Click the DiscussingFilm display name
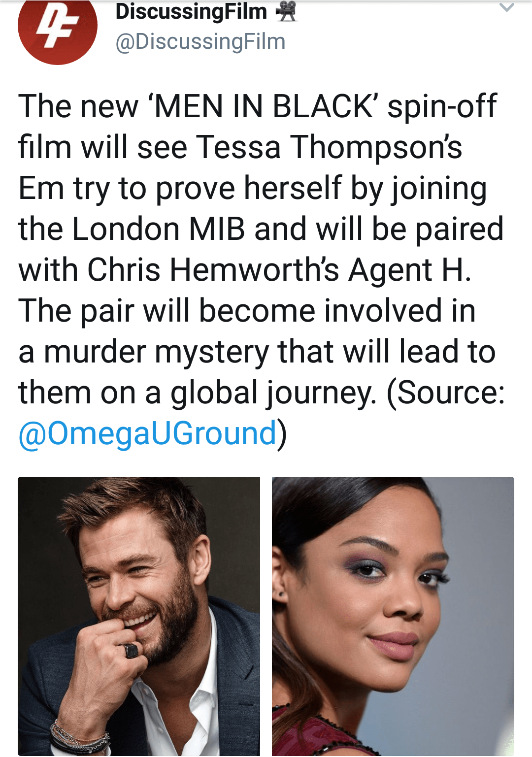This screenshot has width=532, height=757. pyautogui.click(x=191, y=11)
